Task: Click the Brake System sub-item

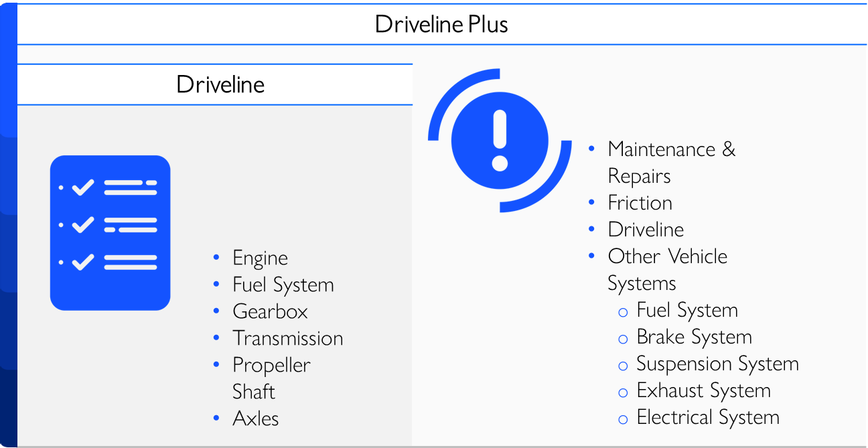Action: (x=694, y=337)
